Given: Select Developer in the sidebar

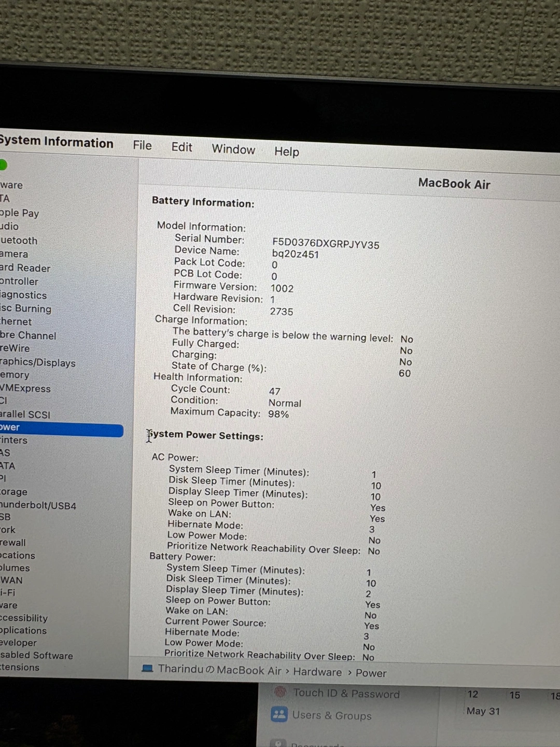Looking at the screenshot, I should 18,643.
